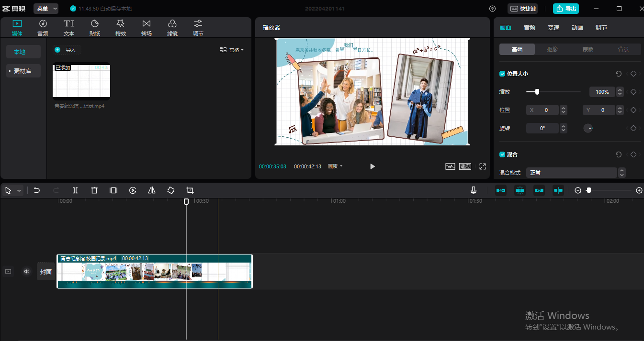
Task: Reset the 位置大小 settings
Action: (618, 74)
